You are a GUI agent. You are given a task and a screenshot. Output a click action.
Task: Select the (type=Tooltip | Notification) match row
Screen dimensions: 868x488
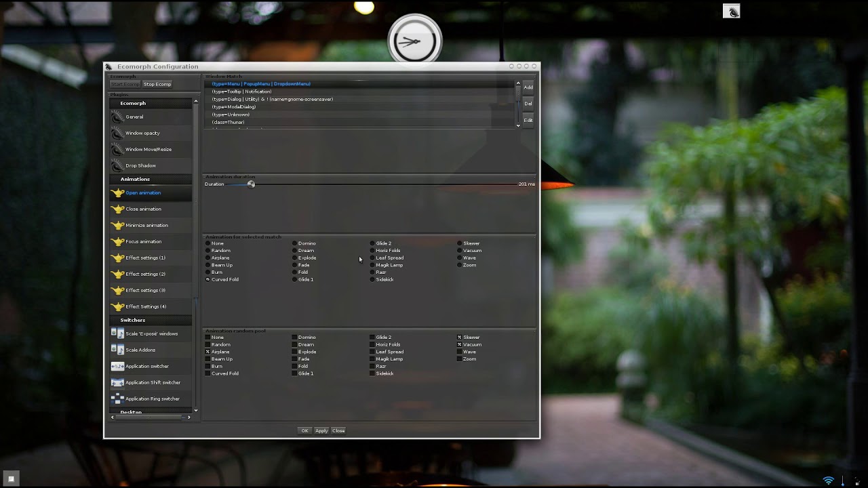359,91
